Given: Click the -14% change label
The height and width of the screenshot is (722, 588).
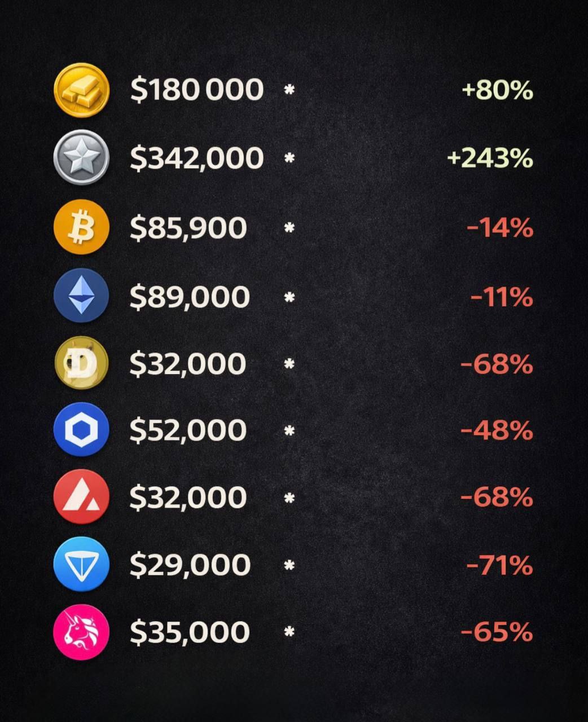Looking at the screenshot, I should pos(500,228).
